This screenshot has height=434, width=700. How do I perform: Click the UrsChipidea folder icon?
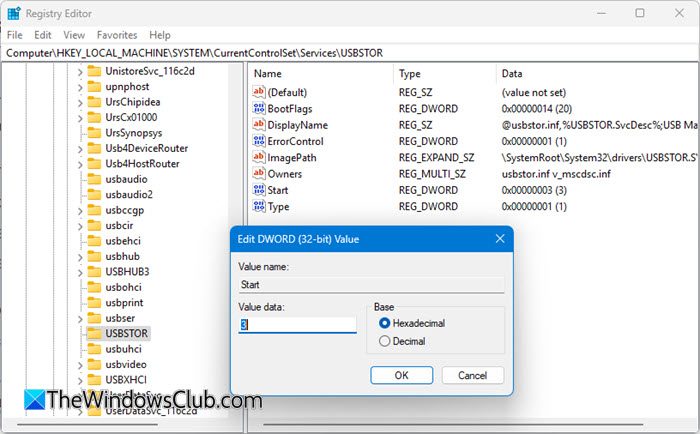(x=94, y=102)
